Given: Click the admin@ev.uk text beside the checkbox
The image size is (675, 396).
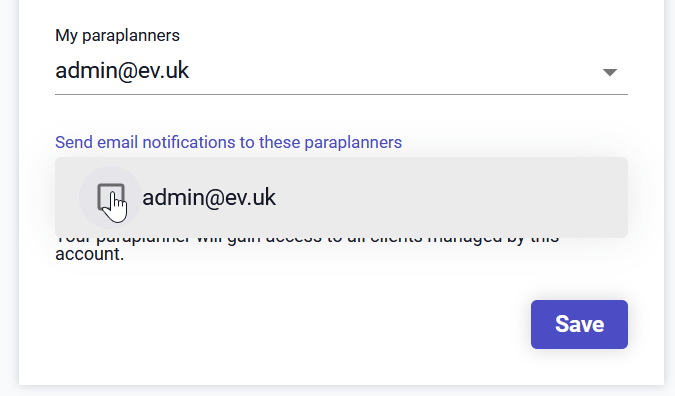Looking at the screenshot, I should 209,198.
